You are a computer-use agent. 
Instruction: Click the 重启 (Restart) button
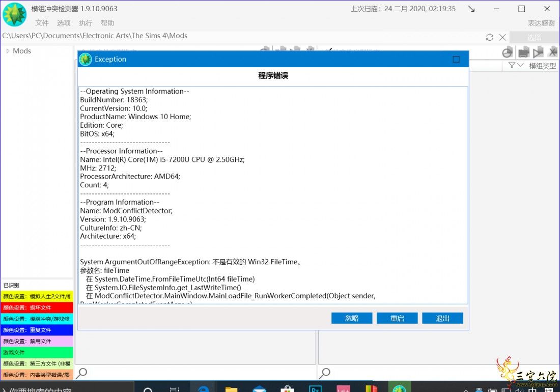coord(397,318)
